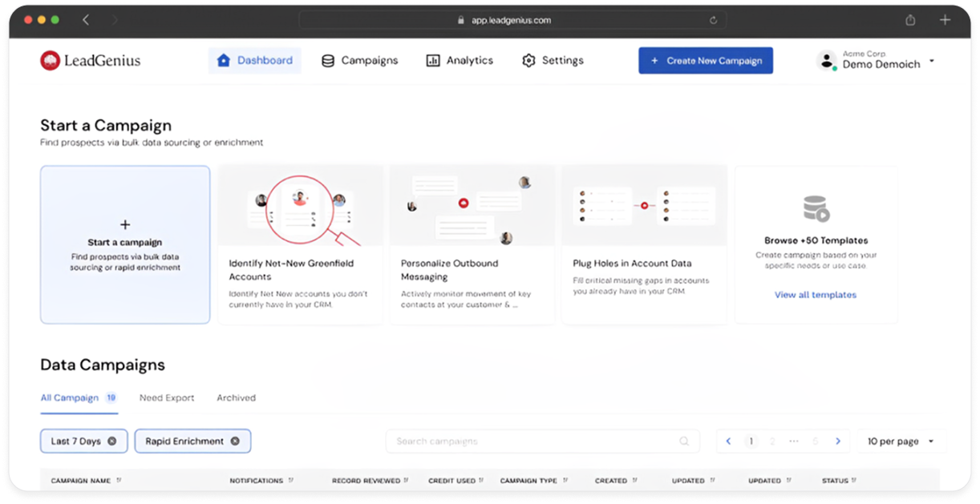Viewport: 980px width, 504px height.
Task: Click the Share icon in the browser toolbar
Action: [910, 19]
